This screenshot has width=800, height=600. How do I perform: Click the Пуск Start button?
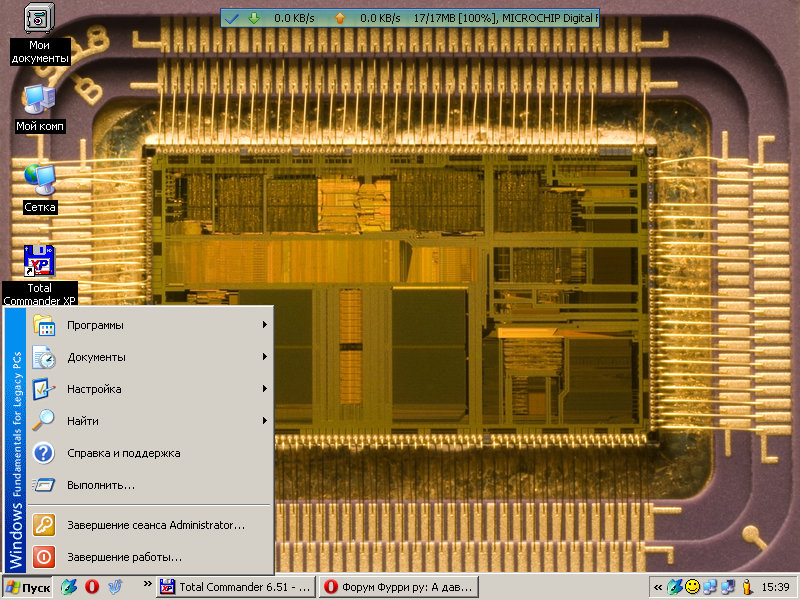[x=28, y=587]
